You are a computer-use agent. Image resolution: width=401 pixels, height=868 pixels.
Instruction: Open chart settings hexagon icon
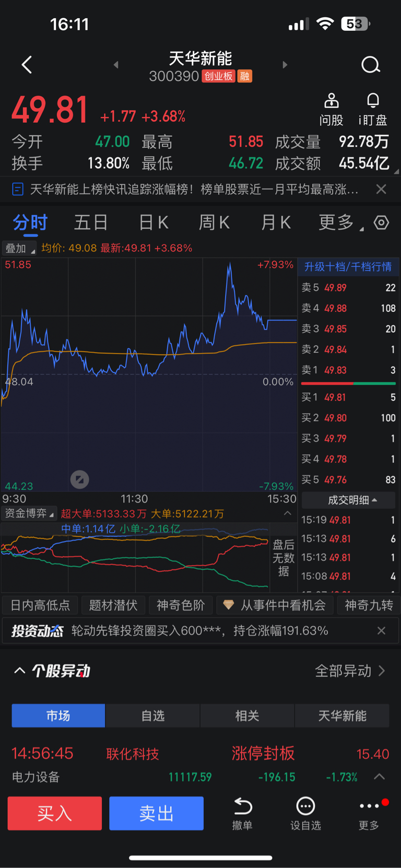(x=382, y=222)
